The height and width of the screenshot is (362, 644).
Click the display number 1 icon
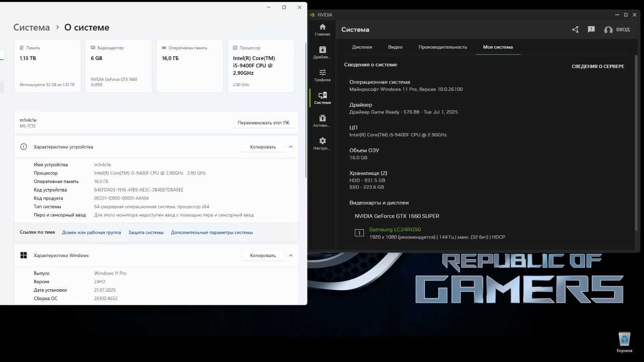tap(359, 233)
